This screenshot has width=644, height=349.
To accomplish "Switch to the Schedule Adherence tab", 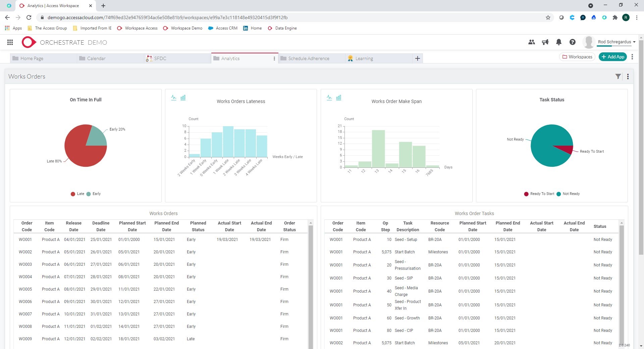I will [308, 58].
